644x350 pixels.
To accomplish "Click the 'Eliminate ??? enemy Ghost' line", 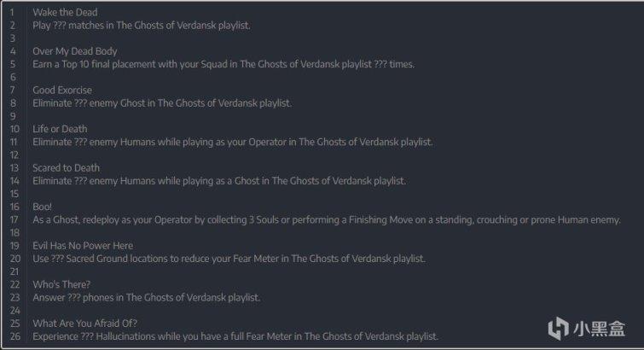I will coord(162,103).
